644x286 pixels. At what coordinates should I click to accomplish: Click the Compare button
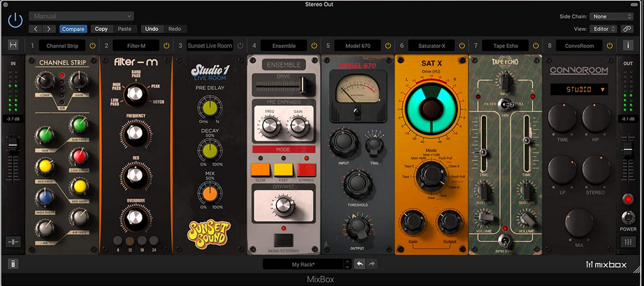(x=73, y=29)
